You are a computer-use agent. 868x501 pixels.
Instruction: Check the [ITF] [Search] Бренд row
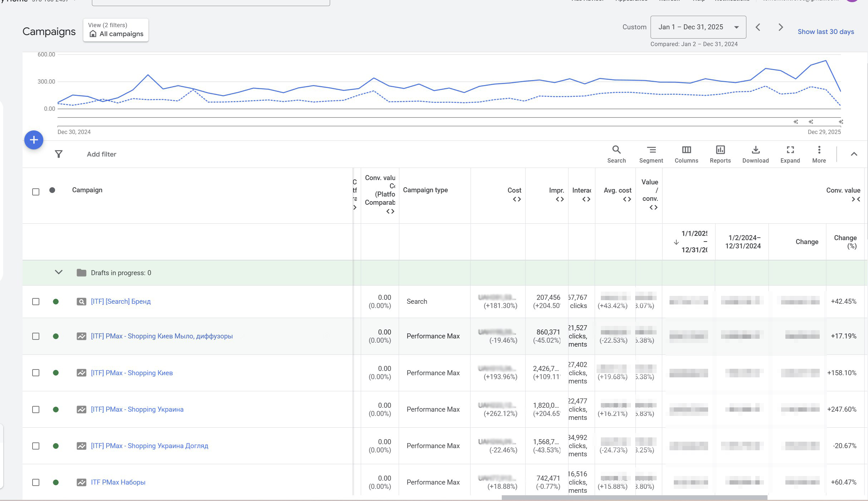36,302
